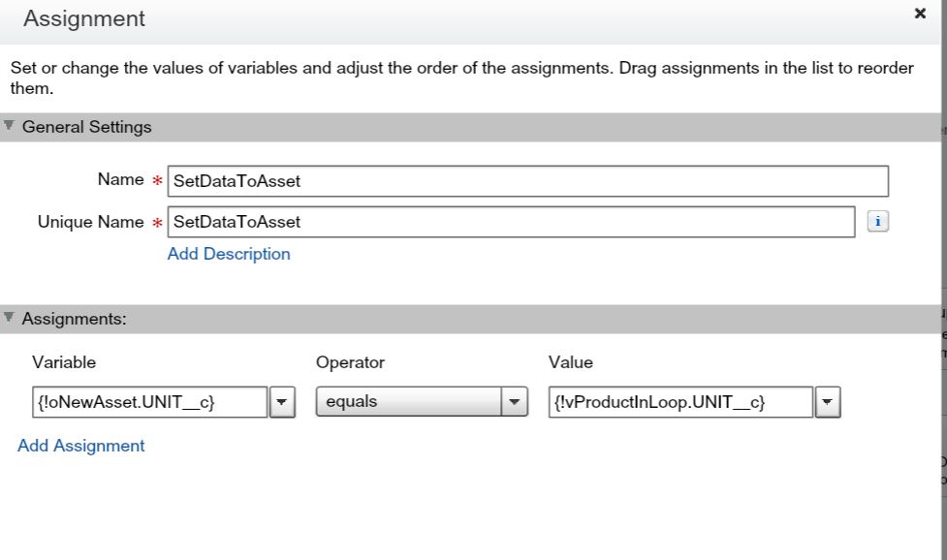Click the Value column heading
Image resolution: width=947 pixels, height=560 pixels.
[570, 362]
